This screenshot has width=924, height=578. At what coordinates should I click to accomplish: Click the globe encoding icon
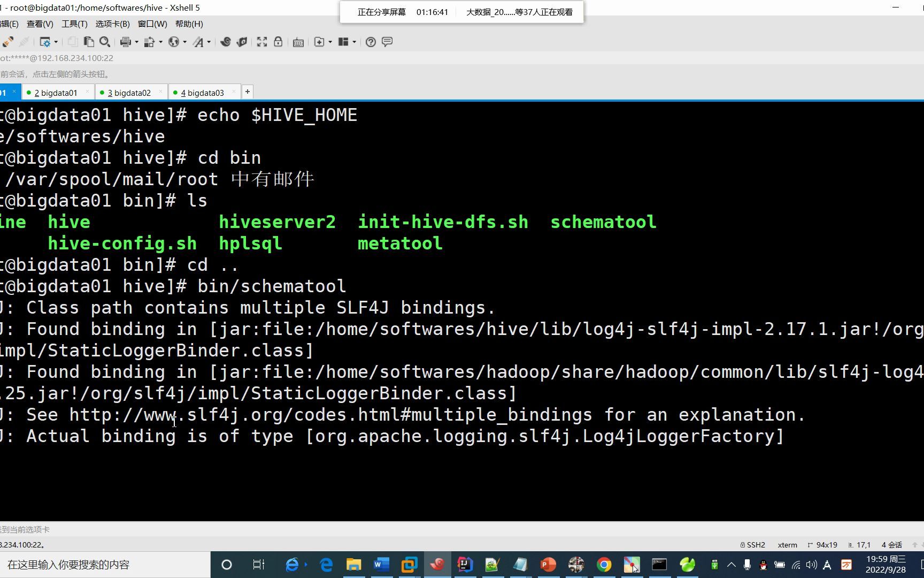click(174, 42)
